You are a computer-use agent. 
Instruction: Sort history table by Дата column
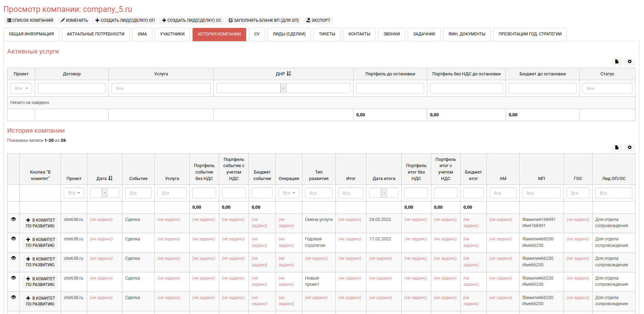click(x=110, y=178)
